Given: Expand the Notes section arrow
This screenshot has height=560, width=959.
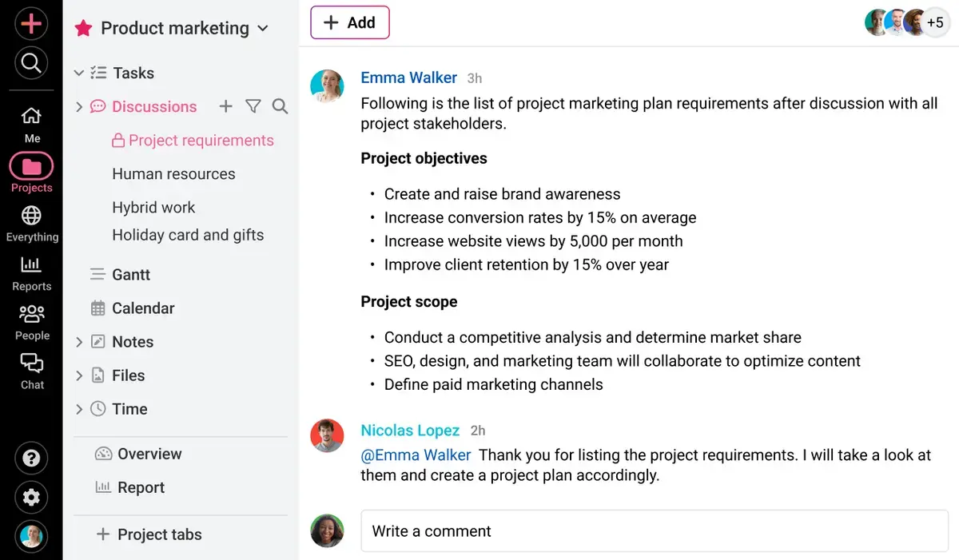Looking at the screenshot, I should tap(78, 342).
